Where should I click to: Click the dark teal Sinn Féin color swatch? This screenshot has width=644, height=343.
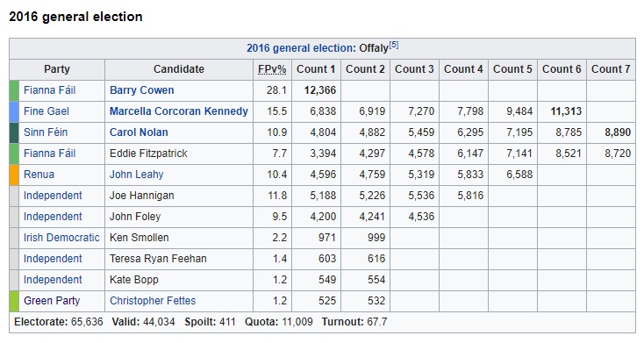point(14,132)
